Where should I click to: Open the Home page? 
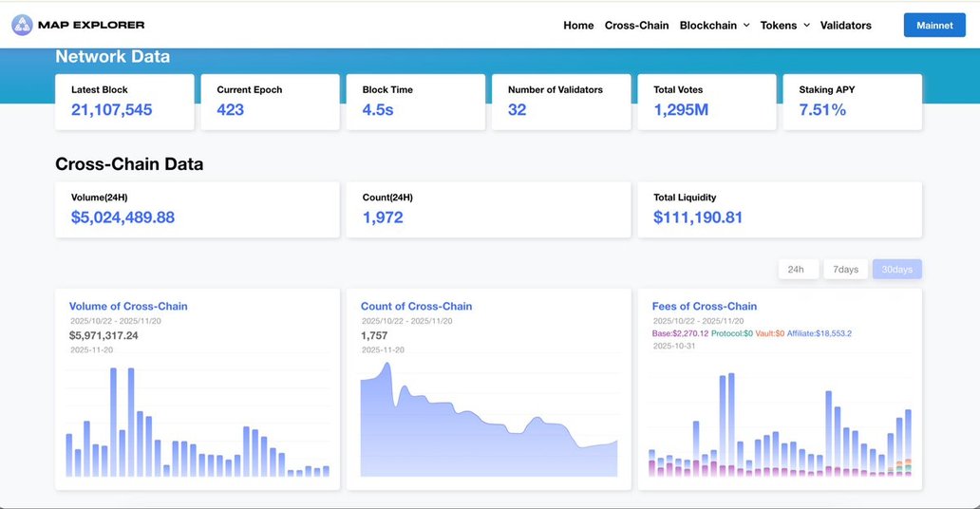[x=578, y=26]
